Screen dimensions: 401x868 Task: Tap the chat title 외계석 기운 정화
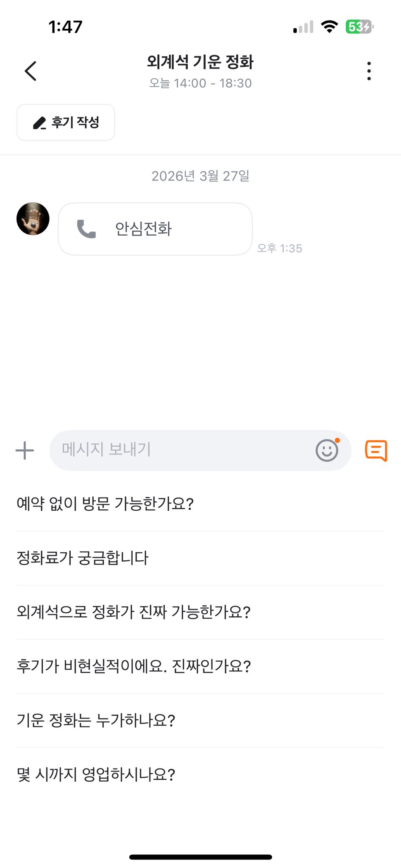click(200, 62)
